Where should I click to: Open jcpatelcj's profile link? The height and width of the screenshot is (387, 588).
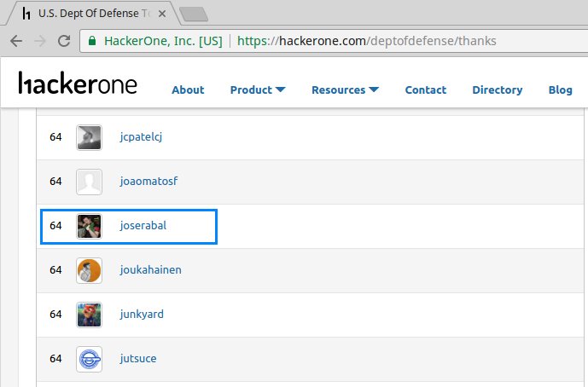[141, 137]
